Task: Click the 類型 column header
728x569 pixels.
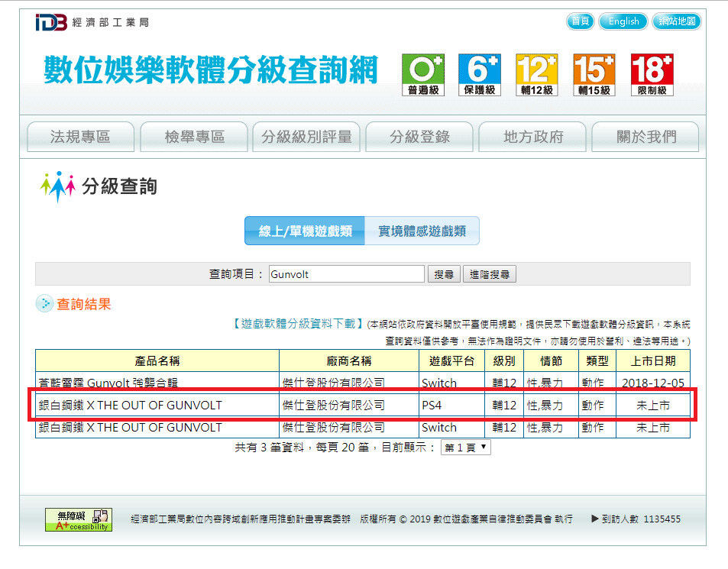Action: tap(597, 360)
